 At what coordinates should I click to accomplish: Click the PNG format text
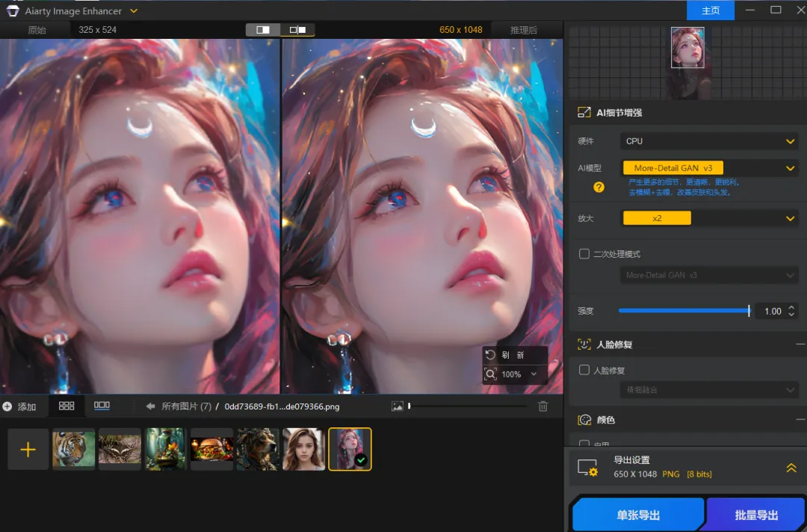[x=670, y=474]
